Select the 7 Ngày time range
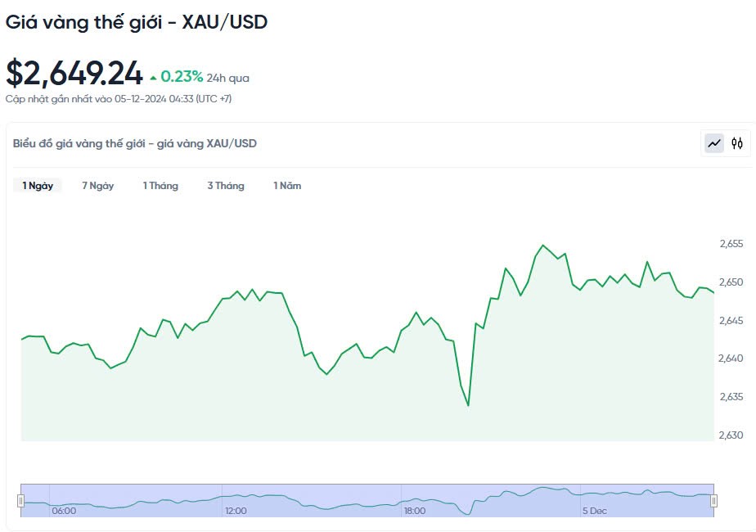 pos(98,186)
